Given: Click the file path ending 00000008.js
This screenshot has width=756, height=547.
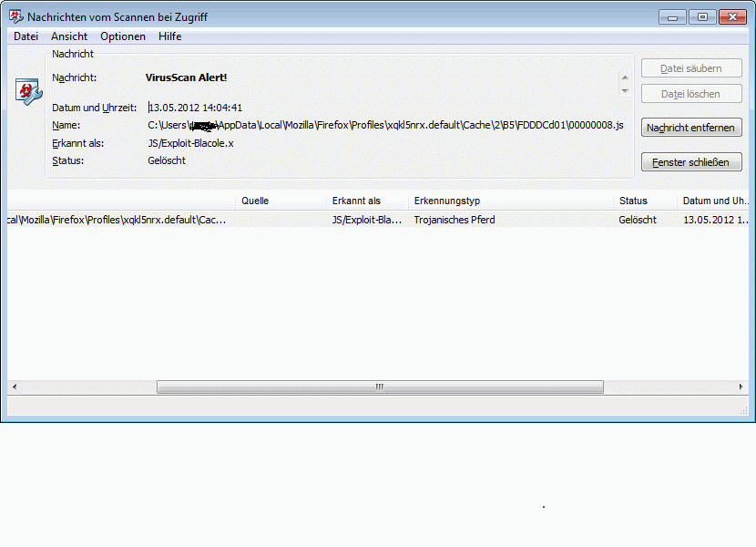Looking at the screenshot, I should point(385,125).
